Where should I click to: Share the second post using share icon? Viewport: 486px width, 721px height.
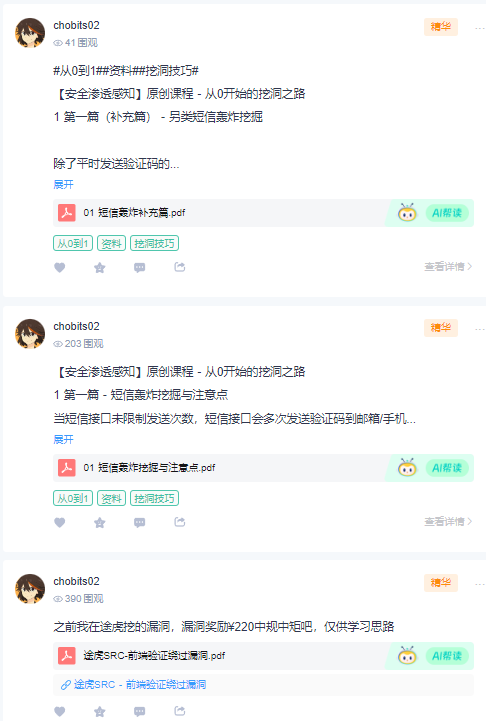pos(180,522)
